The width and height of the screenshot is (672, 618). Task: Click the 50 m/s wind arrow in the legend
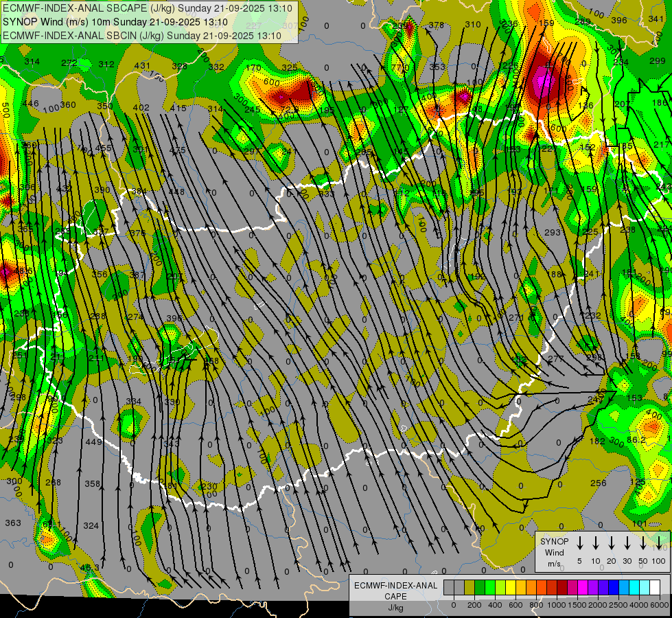point(643,542)
